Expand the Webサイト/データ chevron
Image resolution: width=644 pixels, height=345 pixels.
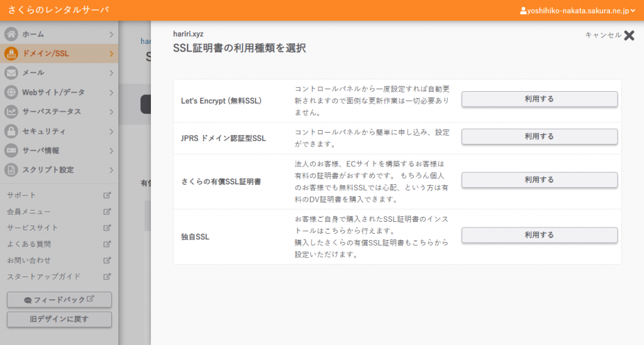click(x=111, y=93)
